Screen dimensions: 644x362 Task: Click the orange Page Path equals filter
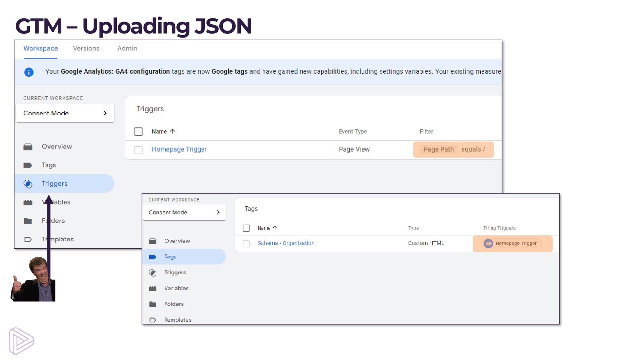coord(453,149)
